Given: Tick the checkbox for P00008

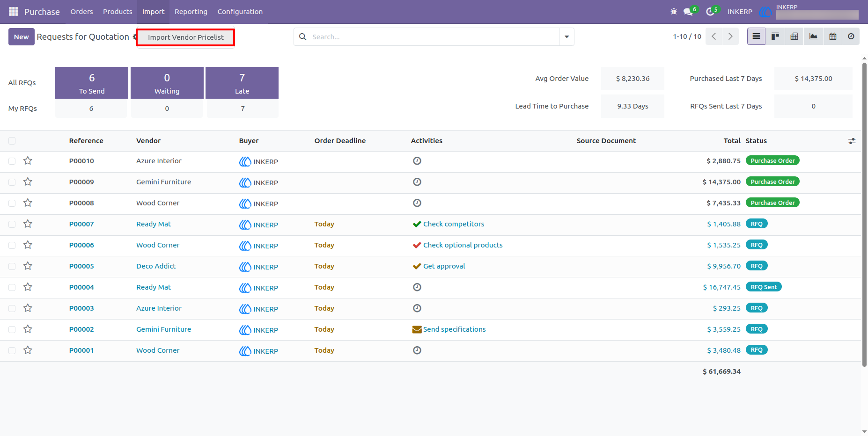Looking at the screenshot, I should 12,203.
